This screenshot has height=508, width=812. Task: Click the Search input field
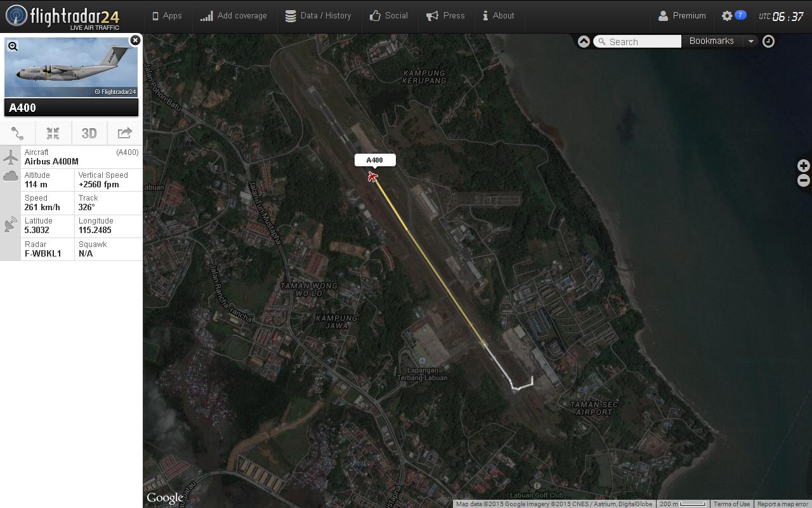point(638,41)
